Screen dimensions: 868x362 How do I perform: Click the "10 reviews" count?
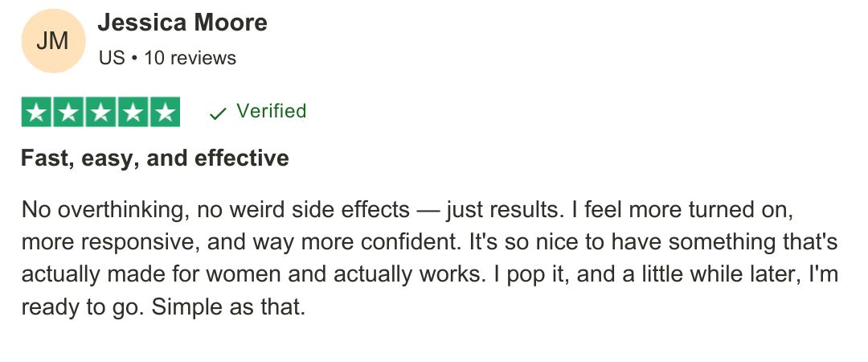(190, 58)
